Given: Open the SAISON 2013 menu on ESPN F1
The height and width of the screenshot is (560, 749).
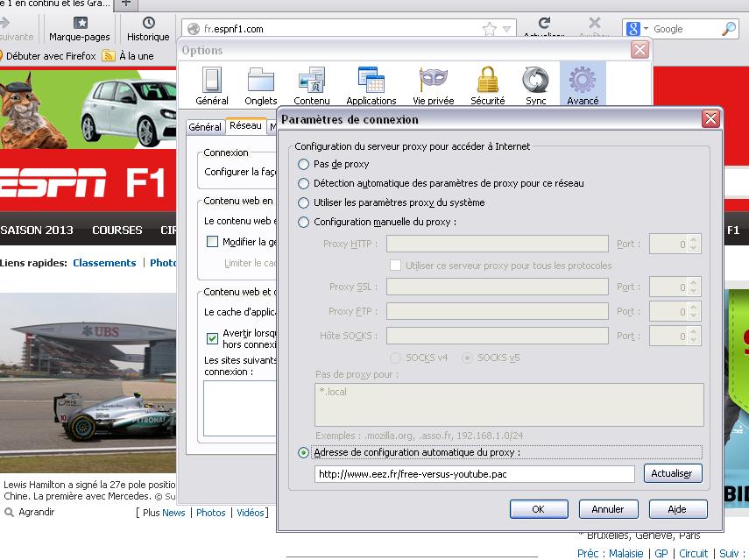Looking at the screenshot, I should (37, 230).
